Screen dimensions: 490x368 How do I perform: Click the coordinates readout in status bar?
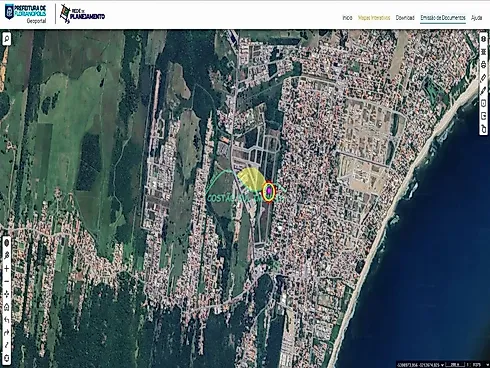click(x=419, y=365)
